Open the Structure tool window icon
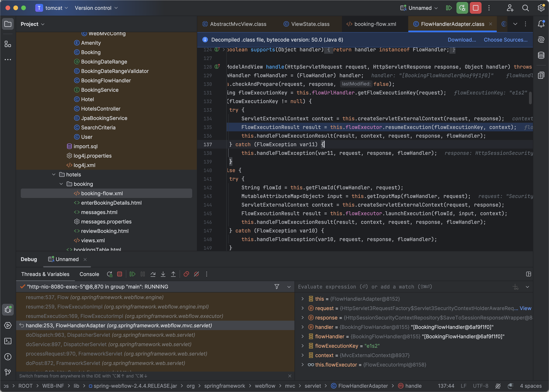The image size is (549, 392). click(x=8, y=44)
